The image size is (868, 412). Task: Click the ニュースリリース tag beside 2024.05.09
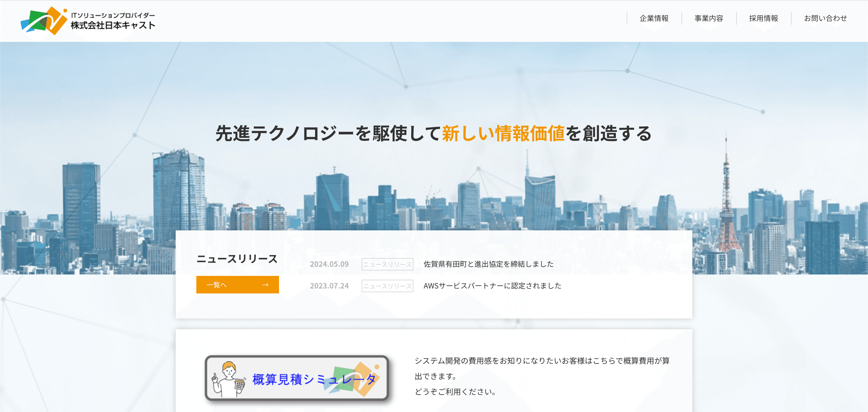point(387,264)
